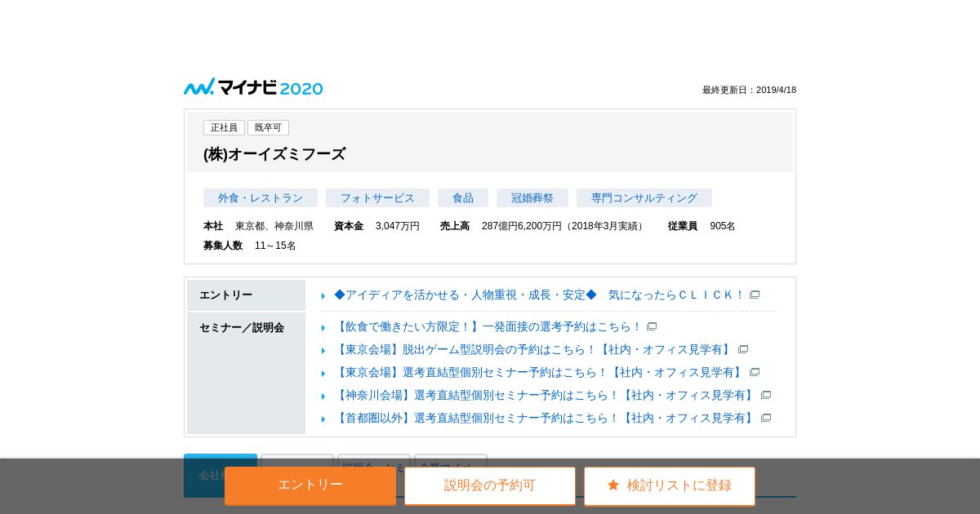The height and width of the screenshot is (514, 980).
Task: Click the 売上高 value 287億円6,200万円
Action: [564, 226]
